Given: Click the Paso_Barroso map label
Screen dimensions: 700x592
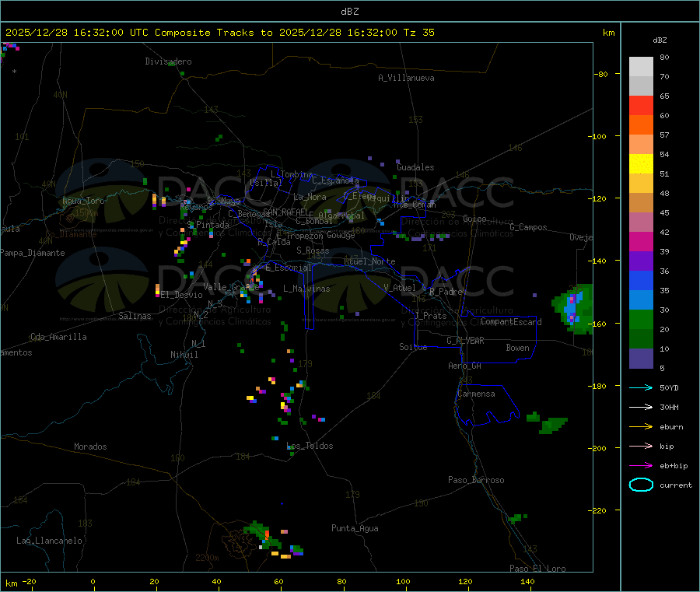Looking at the screenshot, I should tap(476, 480).
